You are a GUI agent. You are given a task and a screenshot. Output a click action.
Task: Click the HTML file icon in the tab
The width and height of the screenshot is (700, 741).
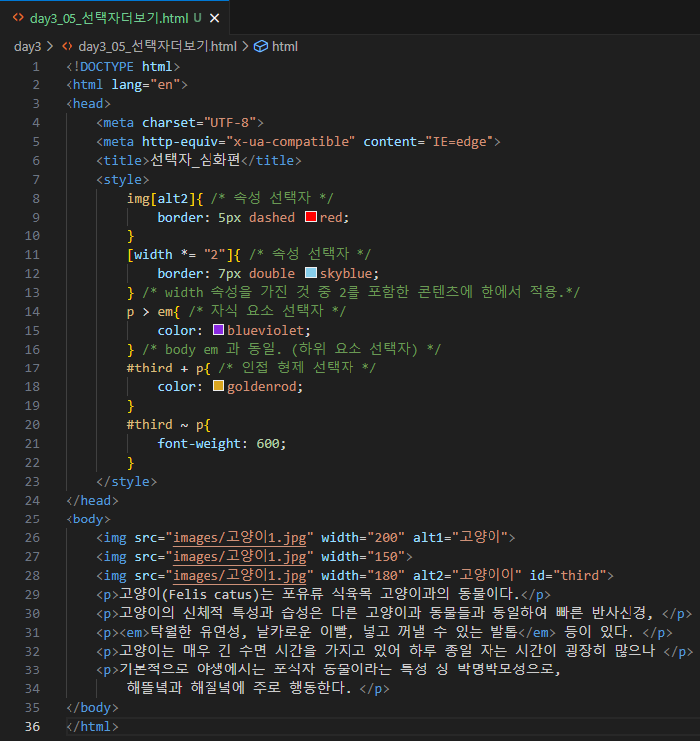click(x=18, y=18)
